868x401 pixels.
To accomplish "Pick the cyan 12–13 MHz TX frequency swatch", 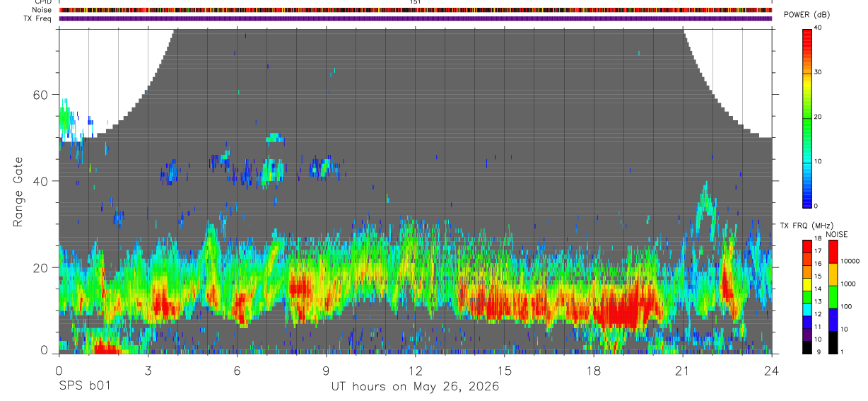I will (x=807, y=309).
